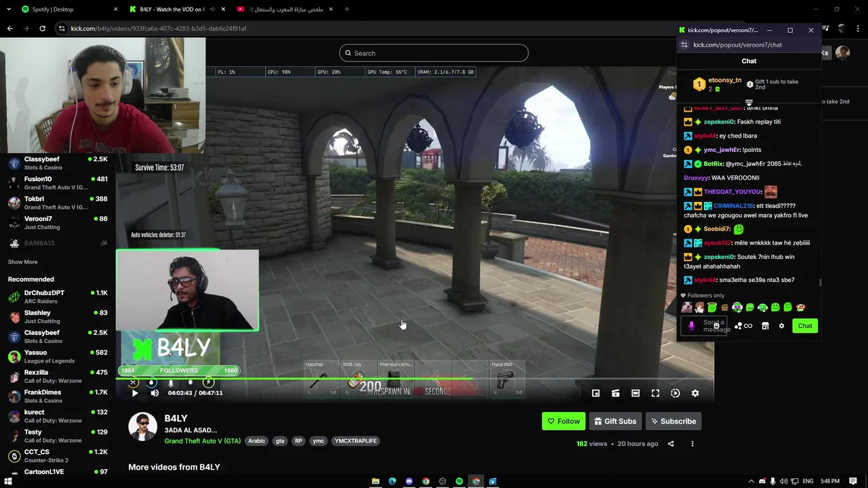Open FrankDimes recommended channel
Image resolution: width=868 pixels, height=488 pixels.
pos(58,396)
